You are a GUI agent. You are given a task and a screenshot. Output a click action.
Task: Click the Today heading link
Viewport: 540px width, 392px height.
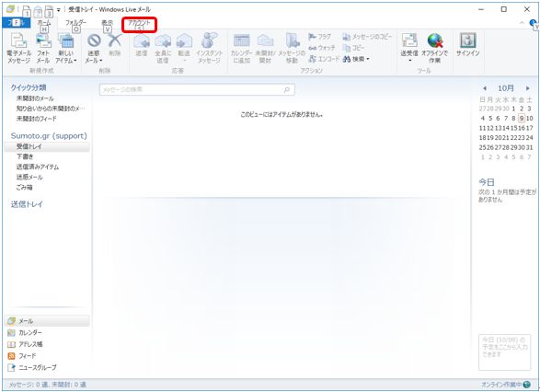(487, 182)
